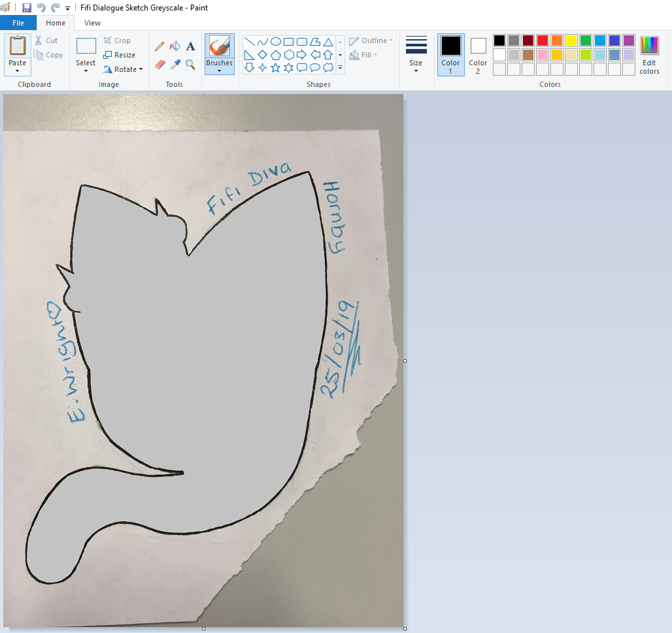Select the Pencil tool
The width and height of the screenshot is (672, 633).
160,46
